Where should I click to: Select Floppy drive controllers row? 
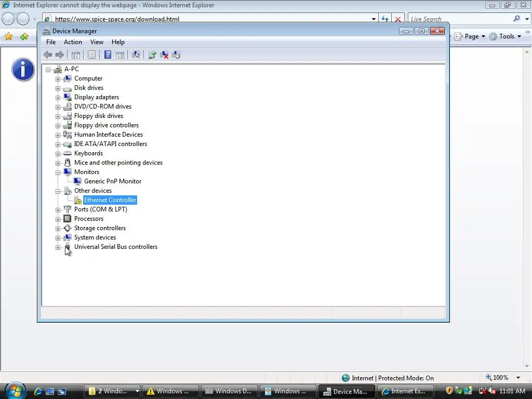(107, 126)
